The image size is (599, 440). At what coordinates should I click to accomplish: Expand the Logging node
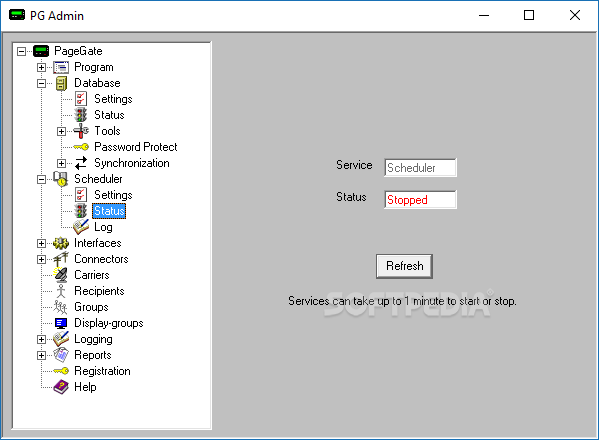click(x=41, y=339)
